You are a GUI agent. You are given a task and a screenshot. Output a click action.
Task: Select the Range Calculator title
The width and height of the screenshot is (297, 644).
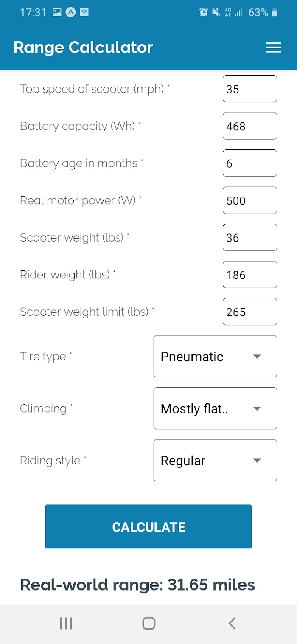[83, 48]
